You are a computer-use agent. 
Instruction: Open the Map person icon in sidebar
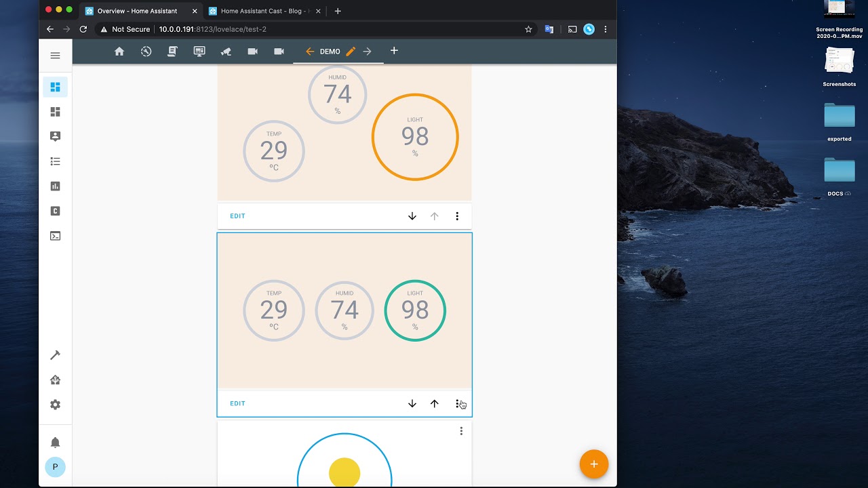click(x=56, y=136)
